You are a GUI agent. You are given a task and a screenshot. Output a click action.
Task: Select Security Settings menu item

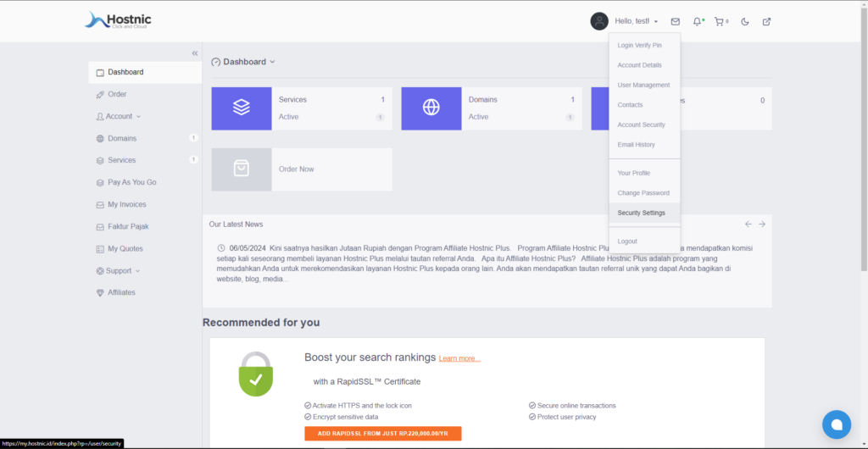pos(644,213)
